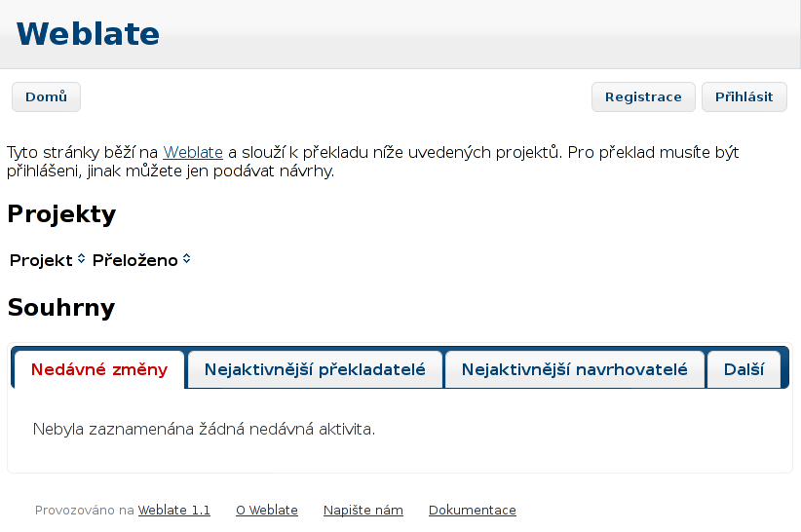Open the Registrace button
The height and width of the screenshot is (532, 801).
pyautogui.click(x=643, y=96)
